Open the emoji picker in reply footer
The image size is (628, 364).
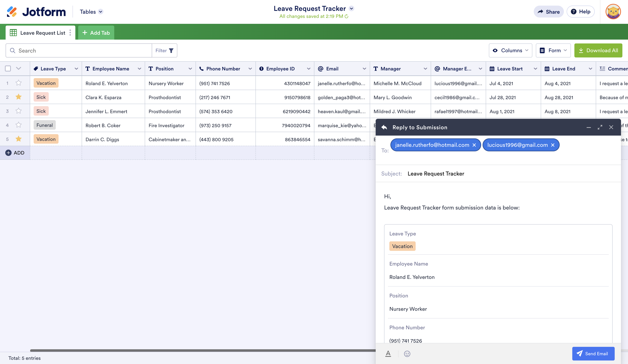pos(407,353)
